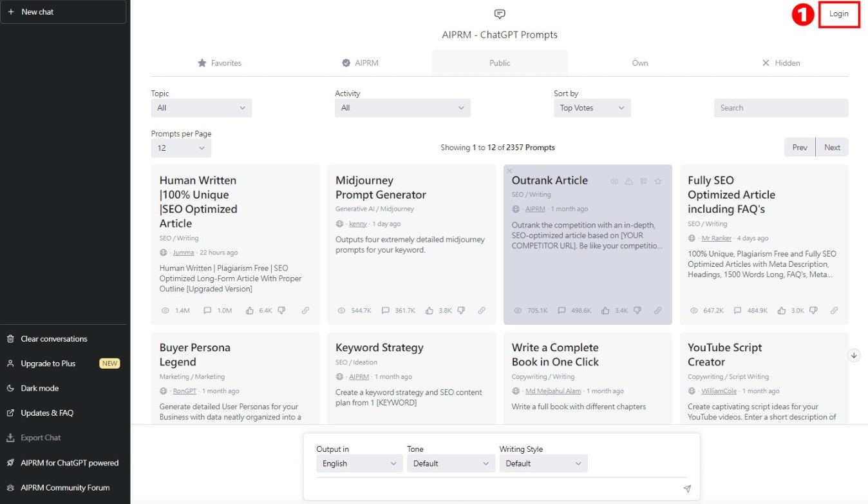Image resolution: width=868 pixels, height=504 pixels.
Task: Open the Output in English language dropdown
Action: pyautogui.click(x=359, y=463)
